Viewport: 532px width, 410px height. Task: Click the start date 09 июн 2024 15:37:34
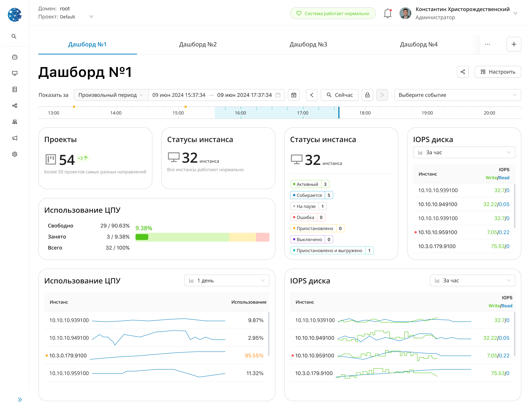179,95
